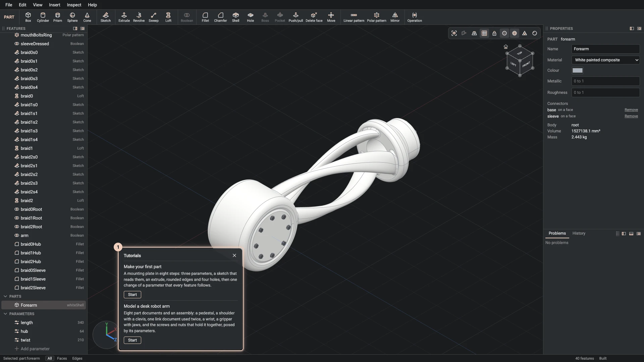Open the Polar pattern tool
The image size is (644, 362).
[376, 17]
